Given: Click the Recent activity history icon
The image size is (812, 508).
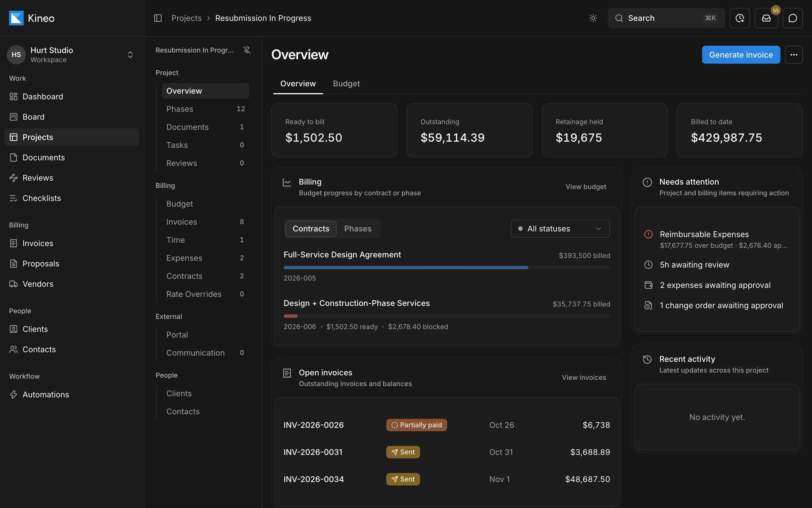Looking at the screenshot, I should click(x=647, y=360).
